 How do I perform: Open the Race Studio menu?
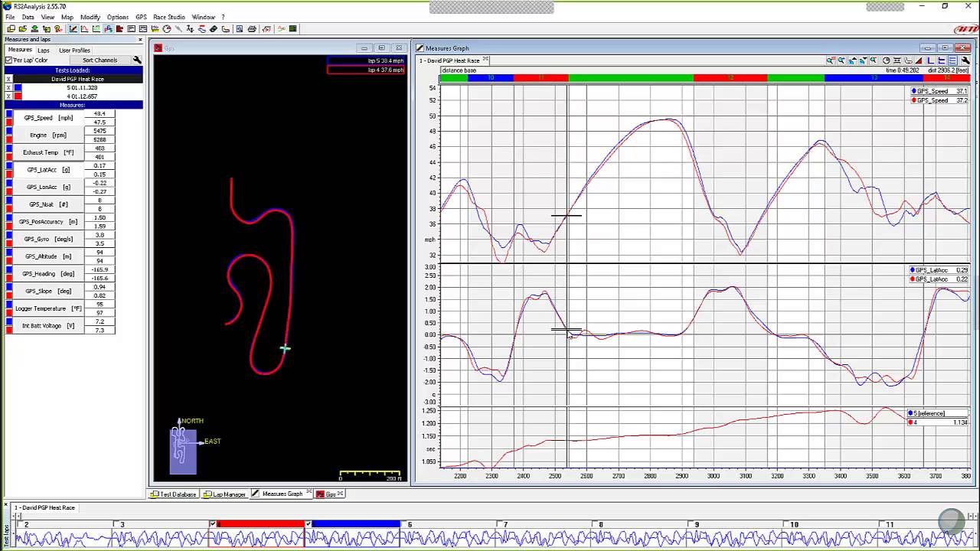[168, 17]
